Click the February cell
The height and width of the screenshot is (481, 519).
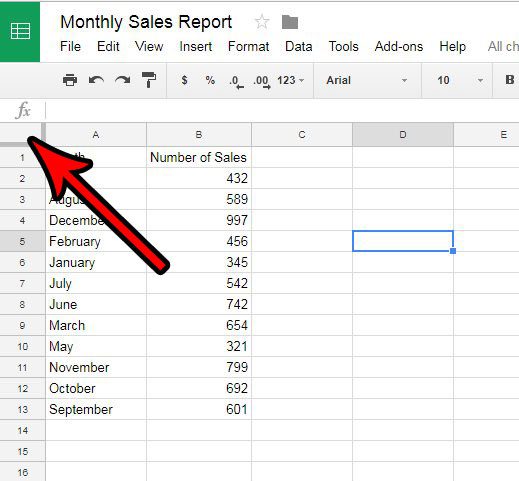coord(96,241)
